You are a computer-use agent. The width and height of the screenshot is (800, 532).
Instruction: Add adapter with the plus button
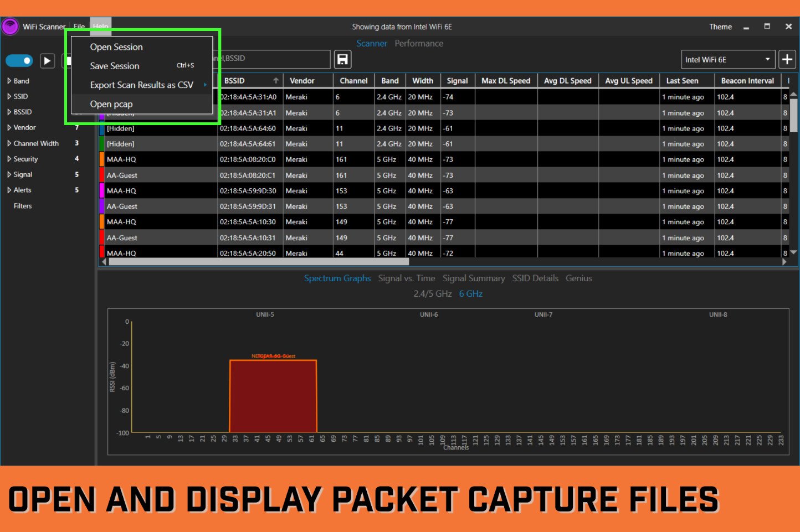tap(787, 59)
